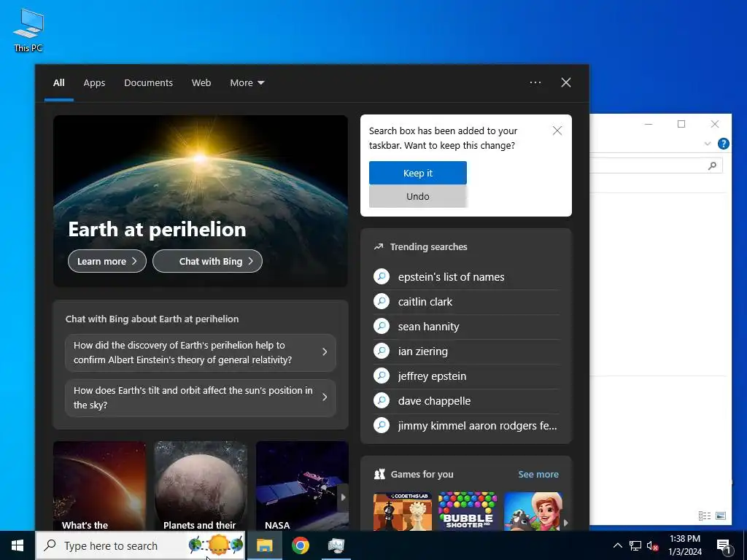Screen dimensions: 747x560
Task: Click the search icon next to jimmy kimmel aaron rodgers
Action: (x=382, y=425)
